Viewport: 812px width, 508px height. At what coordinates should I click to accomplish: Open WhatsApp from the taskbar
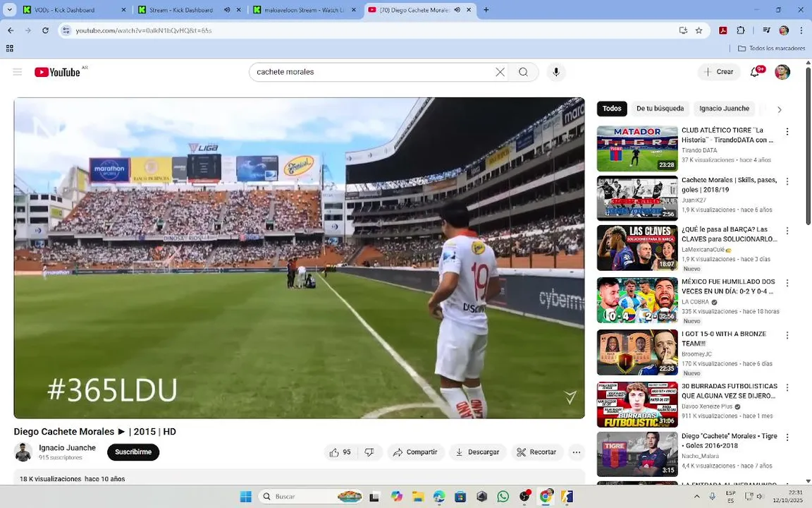(503, 497)
